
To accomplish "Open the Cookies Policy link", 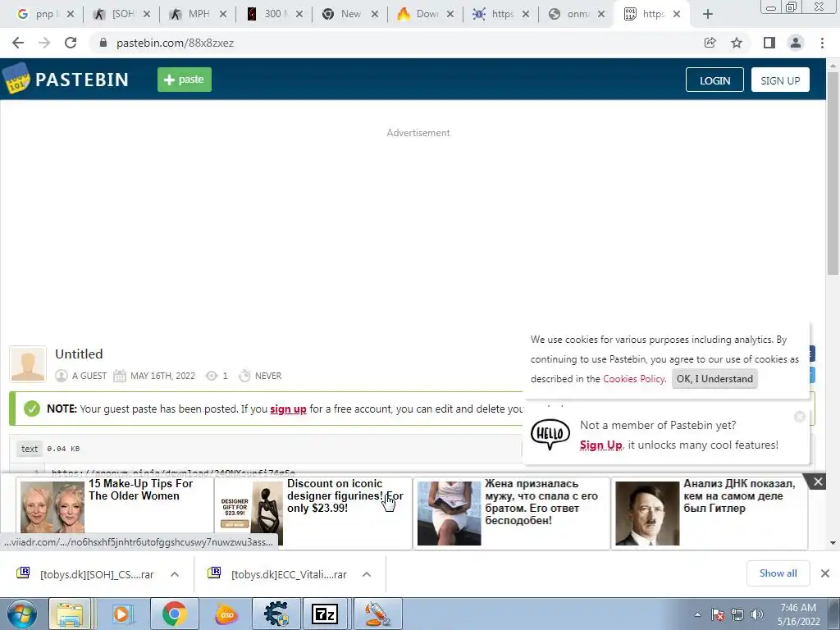I will (634, 379).
